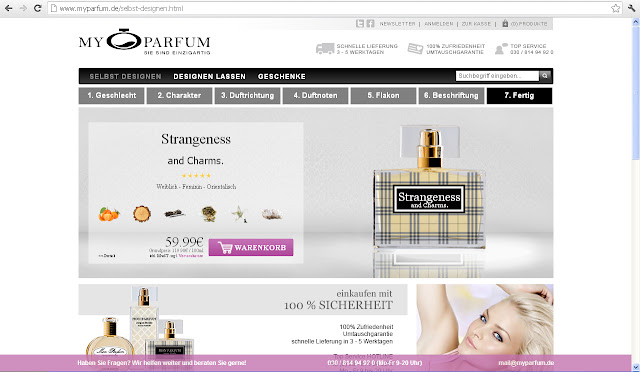Click the back link left of the price
The height and width of the screenshot is (372, 640).
coord(107,256)
